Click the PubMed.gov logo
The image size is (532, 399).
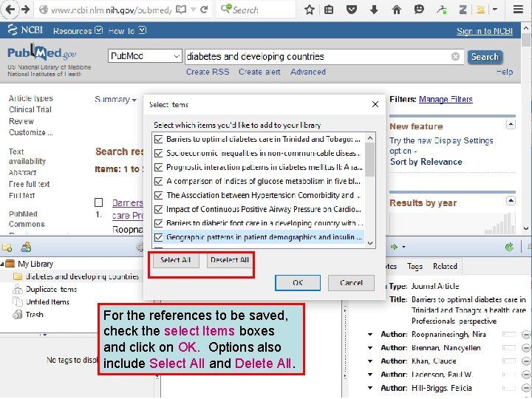click(42, 52)
